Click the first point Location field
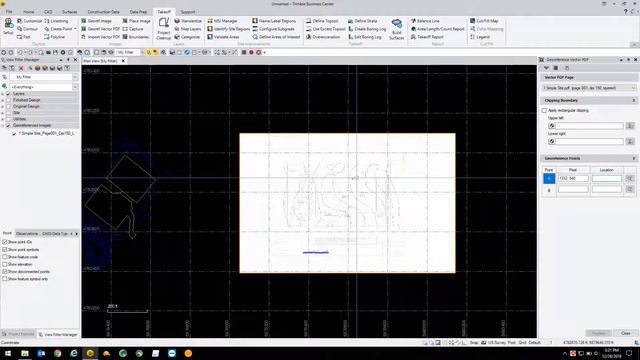Image resolution: width=640 pixels, height=360 pixels. [607, 178]
